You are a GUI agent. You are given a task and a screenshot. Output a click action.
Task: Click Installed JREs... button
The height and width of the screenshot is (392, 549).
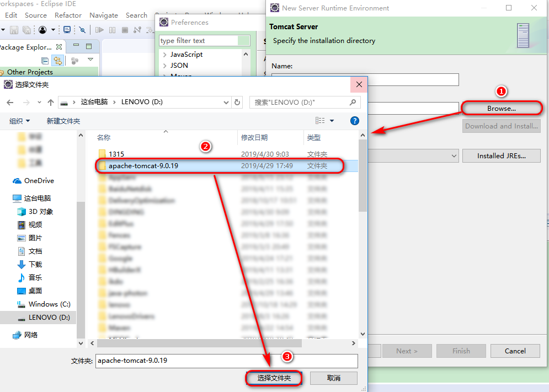[x=502, y=155]
